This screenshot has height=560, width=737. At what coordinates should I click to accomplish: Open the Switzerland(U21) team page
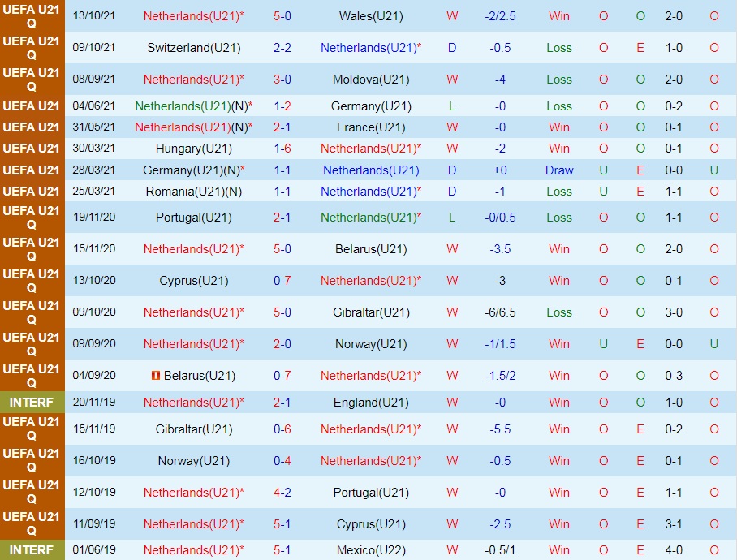(x=193, y=48)
